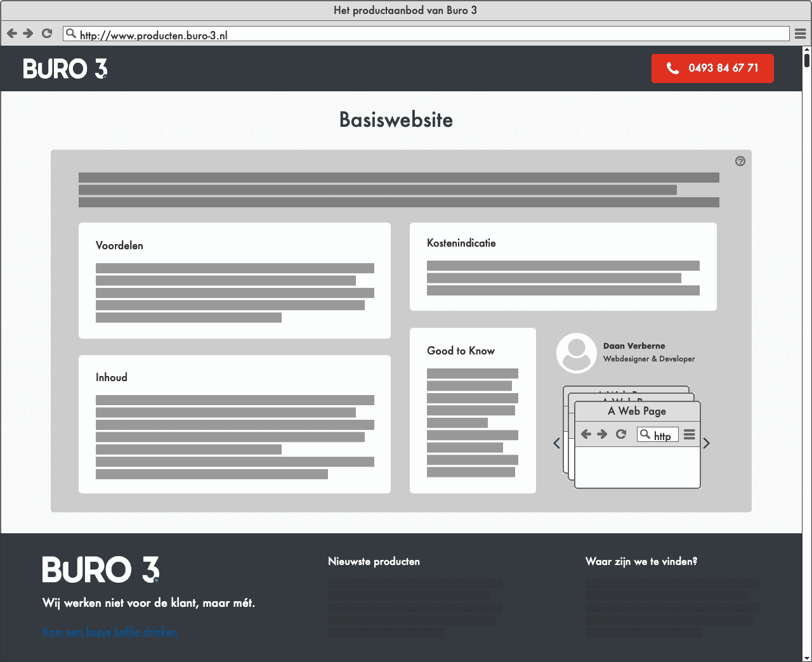Select the Good to Know card
The height and width of the screenshot is (662, 812).
473,410
